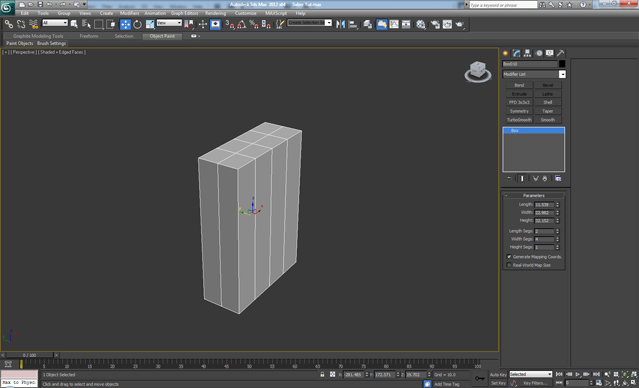Toggle the Window/Crossing selection mode
This screenshot has width=639, height=388.
110,24
